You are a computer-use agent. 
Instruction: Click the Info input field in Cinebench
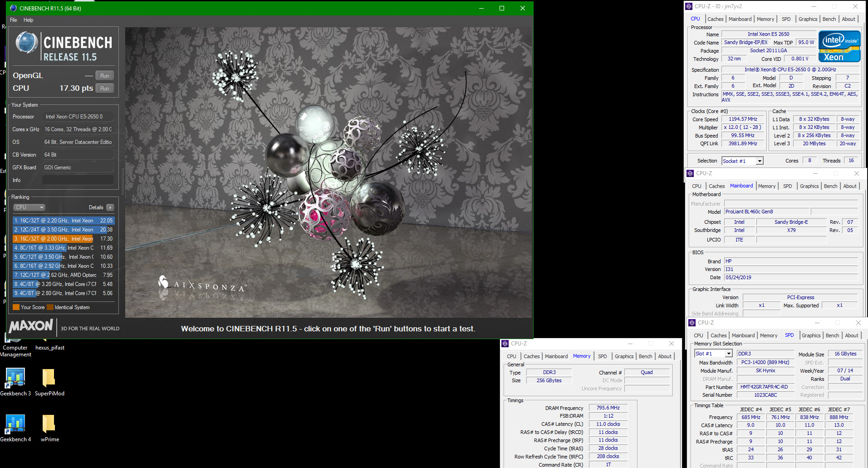[78, 180]
